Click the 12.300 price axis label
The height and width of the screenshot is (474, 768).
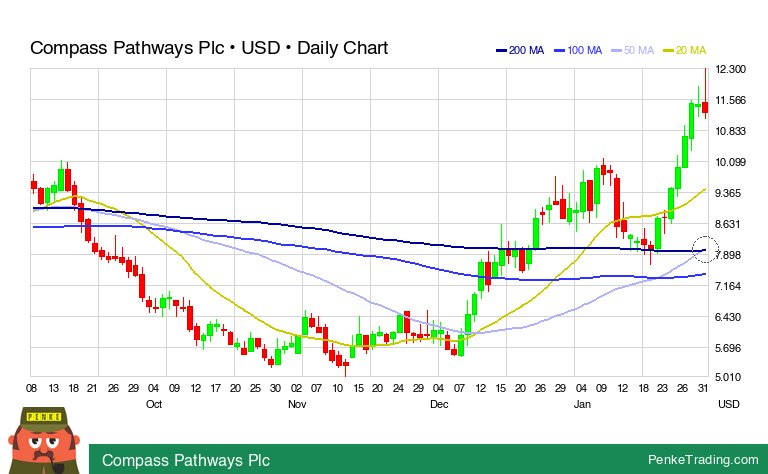(x=730, y=69)
